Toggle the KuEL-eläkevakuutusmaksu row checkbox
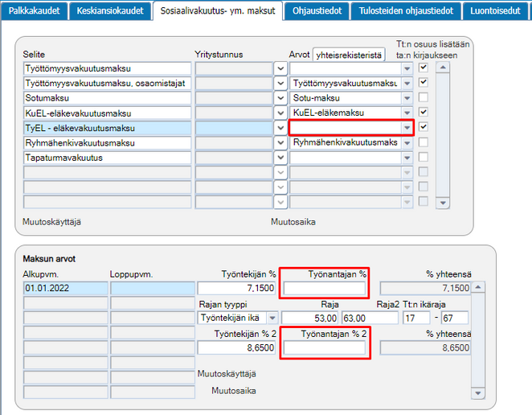 [x=423, y=112]
